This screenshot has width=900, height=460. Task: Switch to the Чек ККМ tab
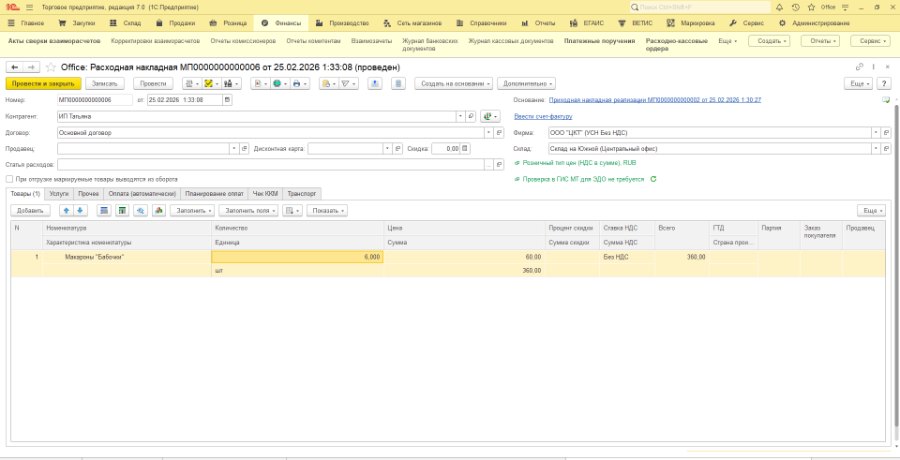(x=266, y=194)
